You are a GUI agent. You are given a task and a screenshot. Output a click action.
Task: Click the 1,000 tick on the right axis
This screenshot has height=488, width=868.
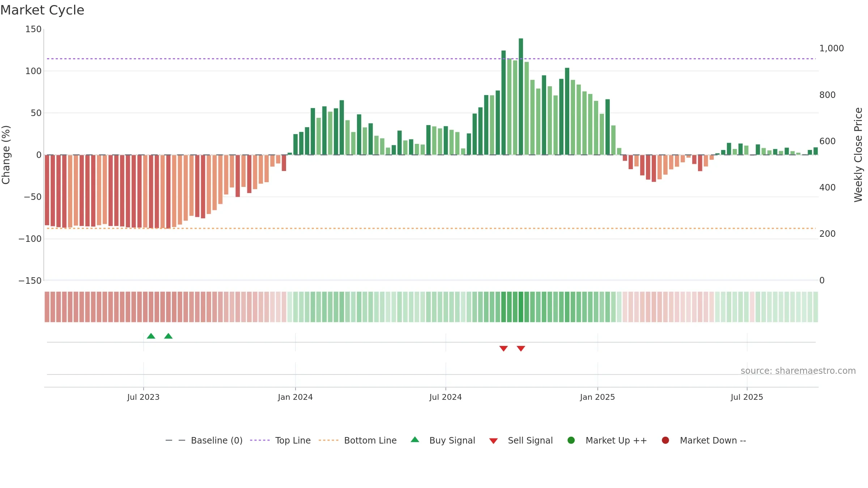pos(831,48)
